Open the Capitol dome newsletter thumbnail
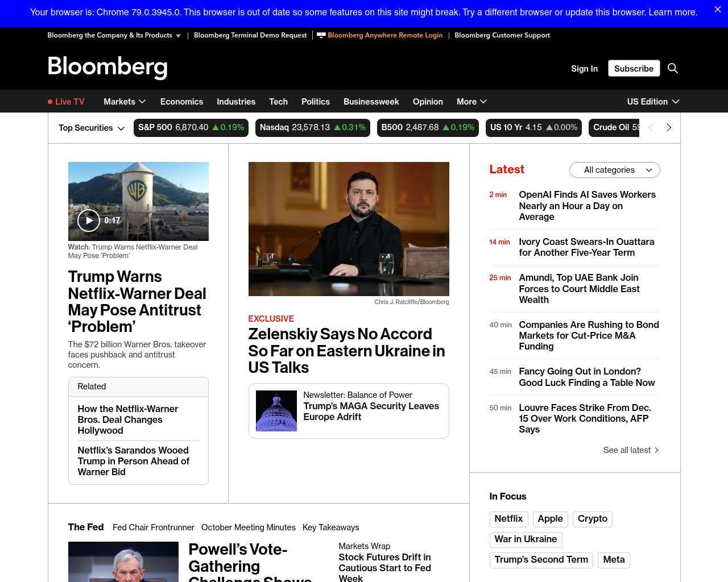 (x=276, y=411)
